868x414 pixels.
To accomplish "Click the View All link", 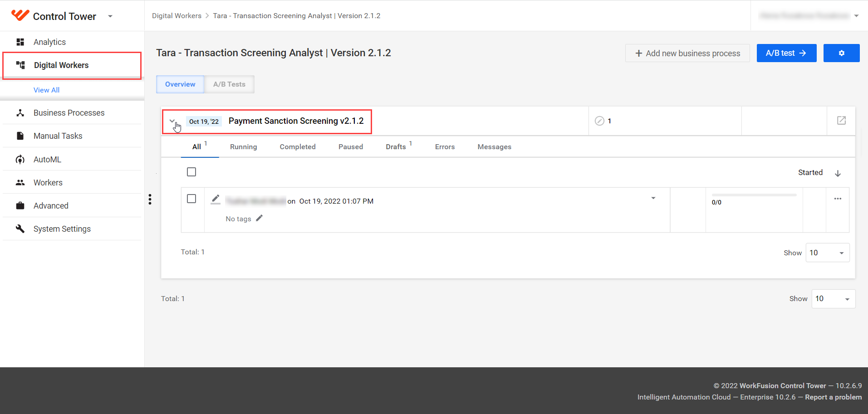I will point(46,90).
